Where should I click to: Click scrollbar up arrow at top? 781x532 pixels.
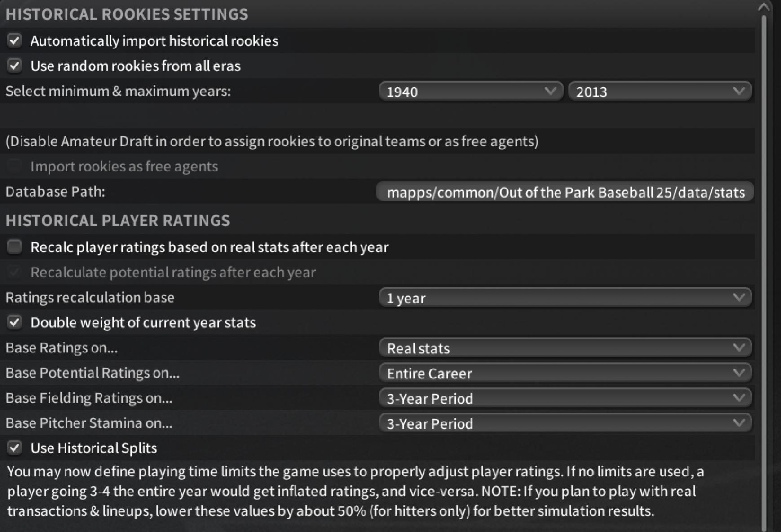click(763, 7)
